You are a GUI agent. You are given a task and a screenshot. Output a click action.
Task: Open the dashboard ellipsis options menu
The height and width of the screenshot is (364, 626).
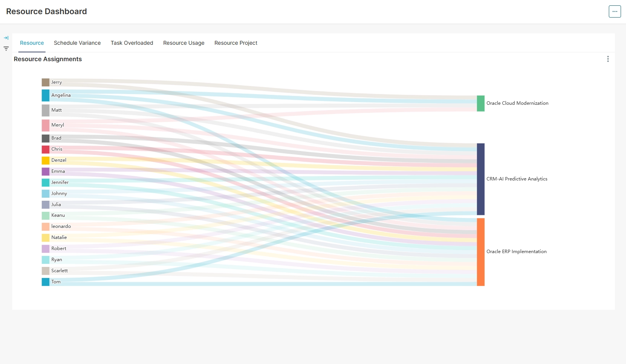tap(615, 11)
